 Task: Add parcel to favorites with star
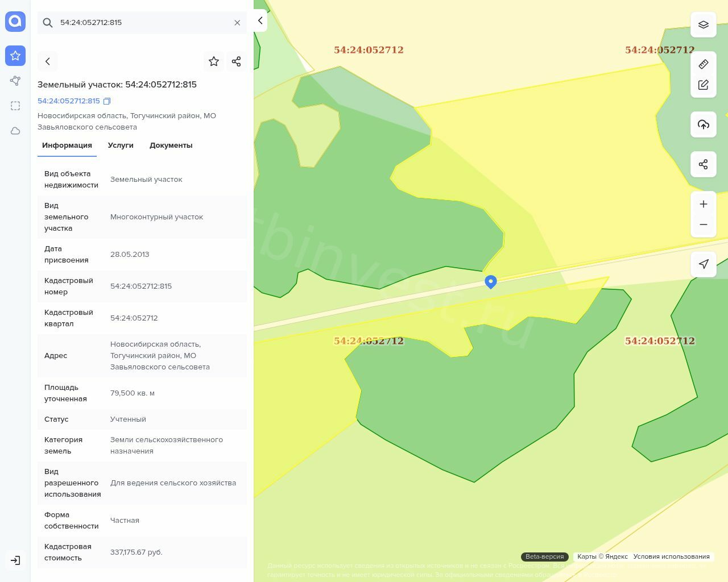214,61
